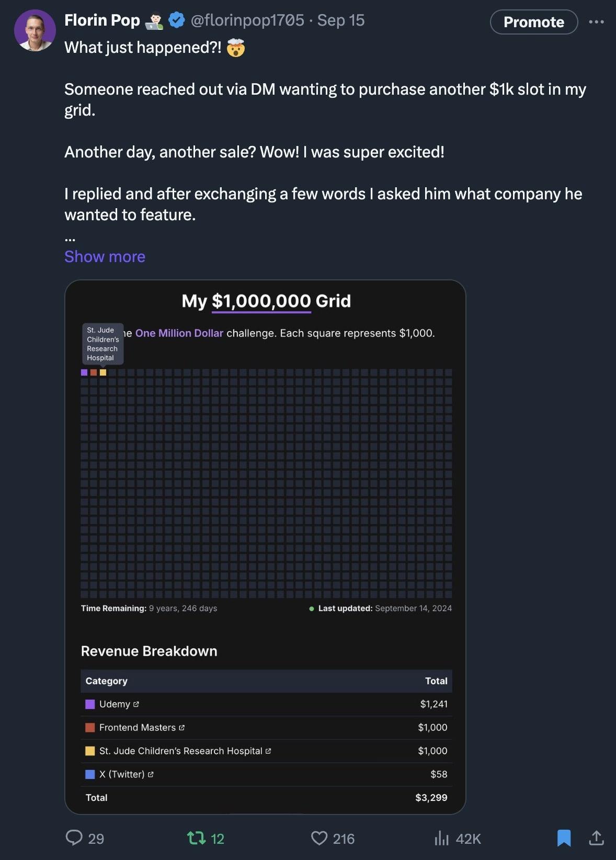Expand the post with Show more

105,256
